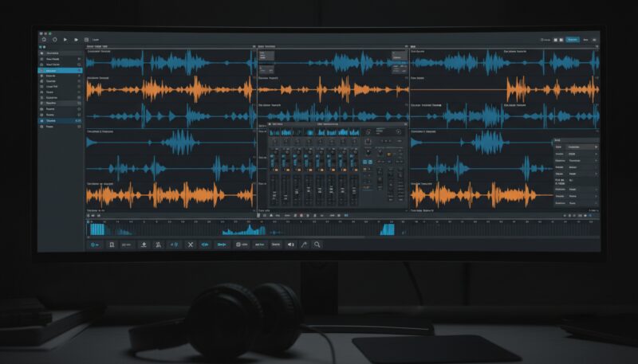Image resolution: width=638 pixels, height=364 pixels.
Task: Toggle the leftmost channel's orange button in mixer
Action: click(x=276, y=170)
